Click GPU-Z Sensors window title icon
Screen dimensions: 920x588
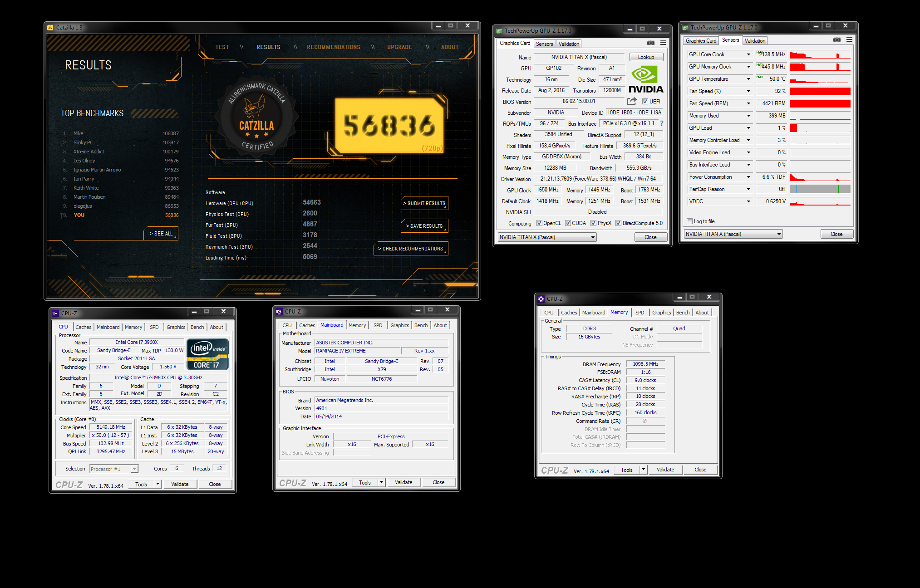coord(685,28)
